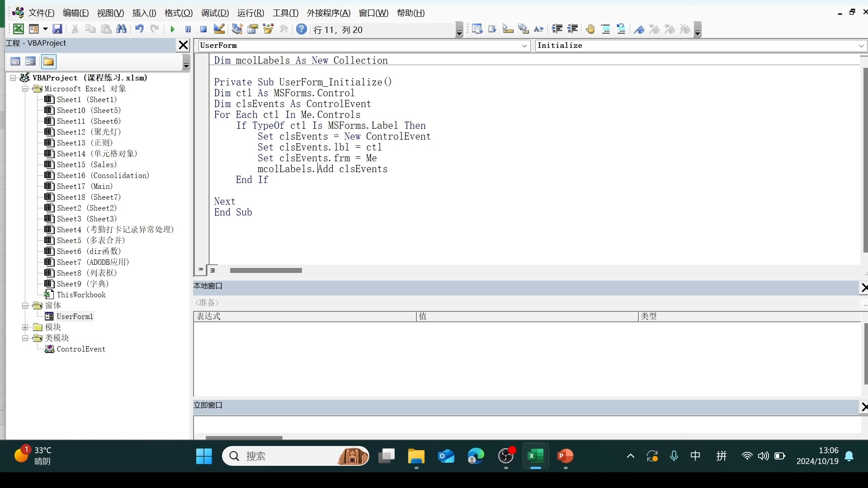Switch to Full Module View at code pane bottom
Viewport: 868px width, 488px height.
212,270
